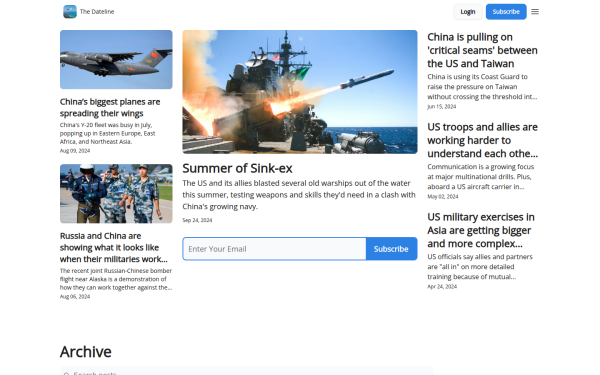Open 'Summer of Sink-ex' headline
The image size is (600, 375).
coord(237,168)
